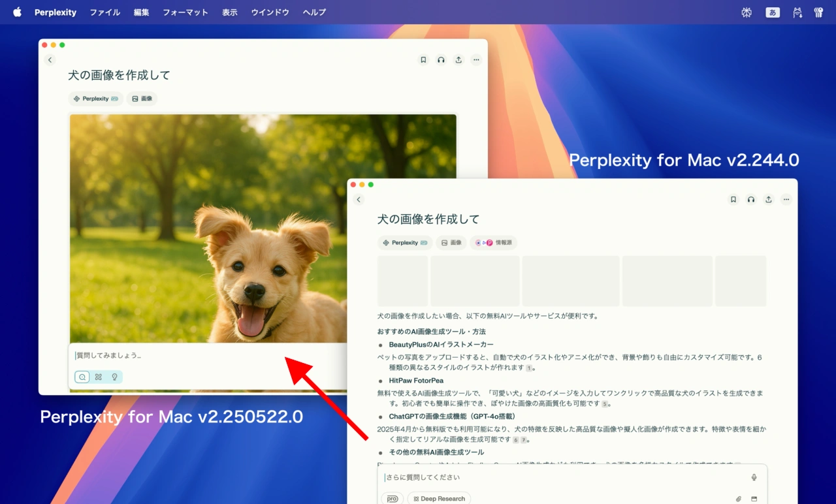836x504 pixels.
Task: Open the Deep Research mode selector
Action: 439,499
